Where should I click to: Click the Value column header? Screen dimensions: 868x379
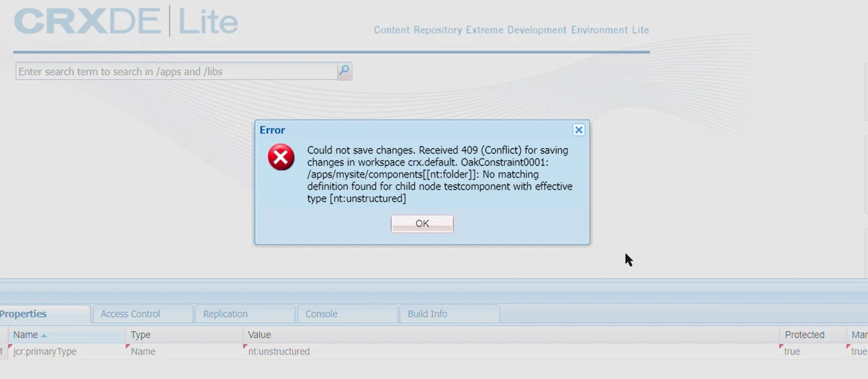click(x=511, y=335)
